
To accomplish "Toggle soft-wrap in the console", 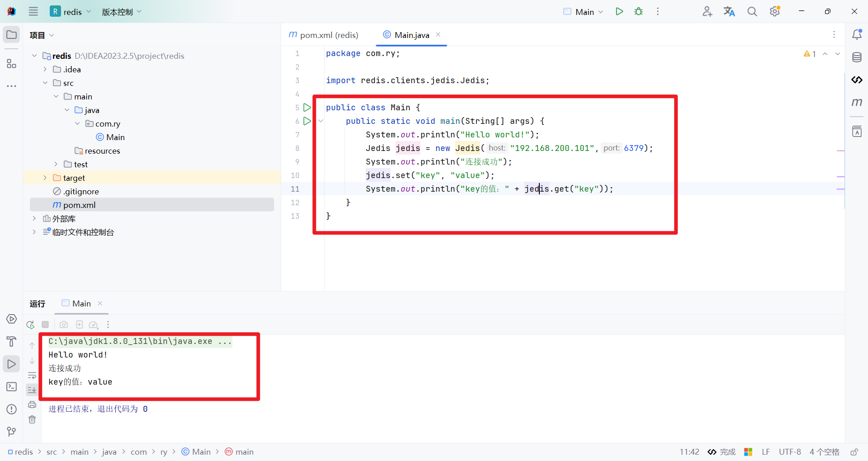I will click(32, 376).
